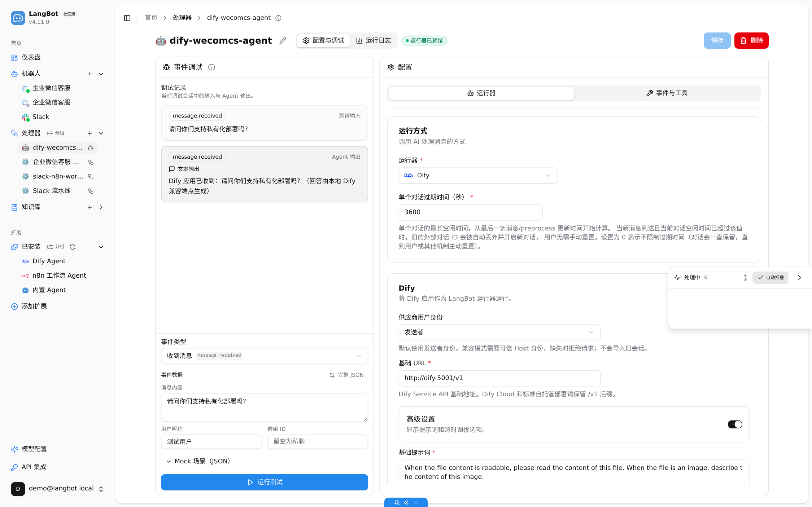Click 消息内容 textarea

[x=264, y=407]
